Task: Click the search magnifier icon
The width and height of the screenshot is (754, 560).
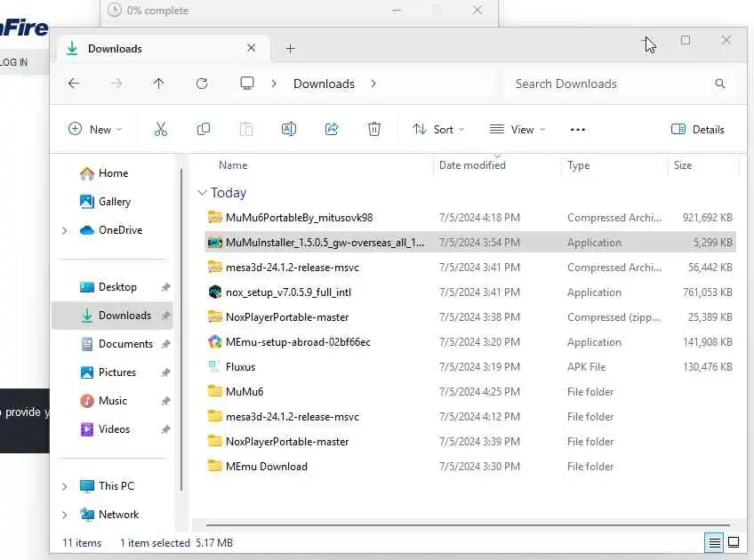Action: click(x=720, y=84)
